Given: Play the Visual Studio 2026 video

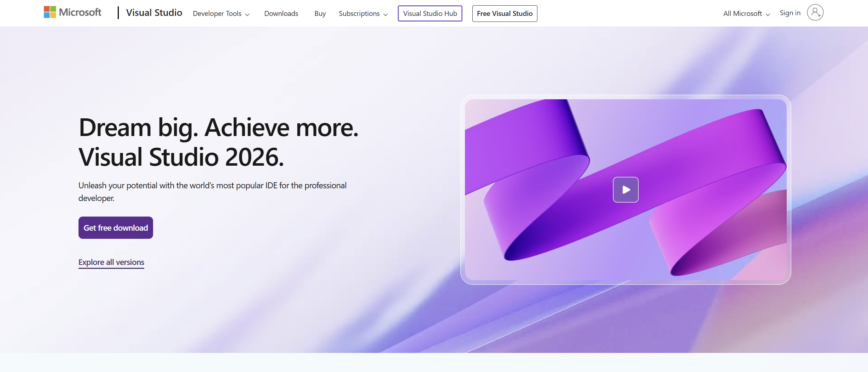Looking at the screenshot, I should click(625, 190).
